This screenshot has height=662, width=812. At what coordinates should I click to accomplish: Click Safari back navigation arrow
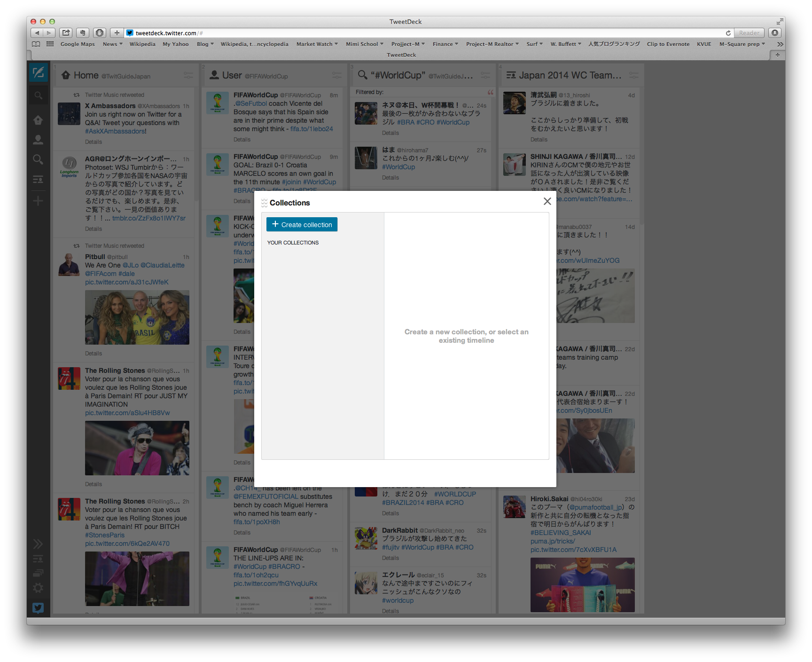pyautogui.click(x=37, y=33)
